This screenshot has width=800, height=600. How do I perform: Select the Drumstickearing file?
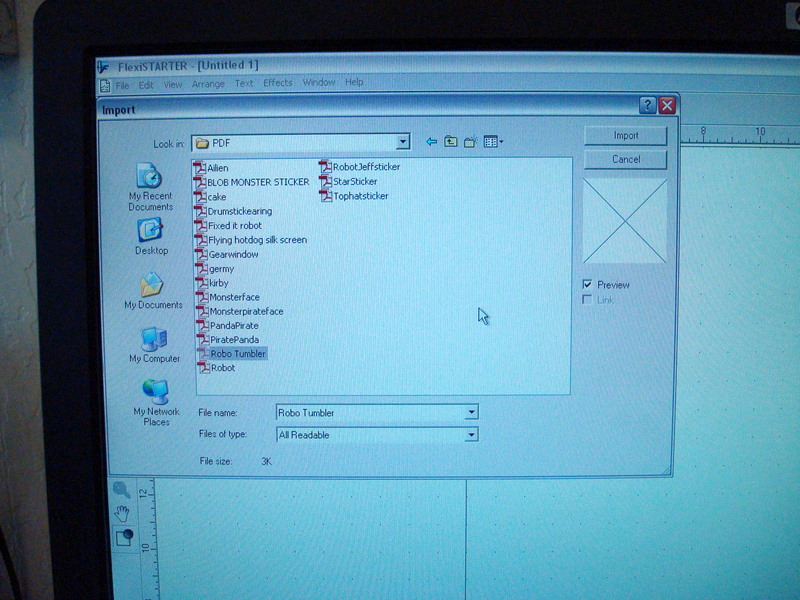point(234,211)
